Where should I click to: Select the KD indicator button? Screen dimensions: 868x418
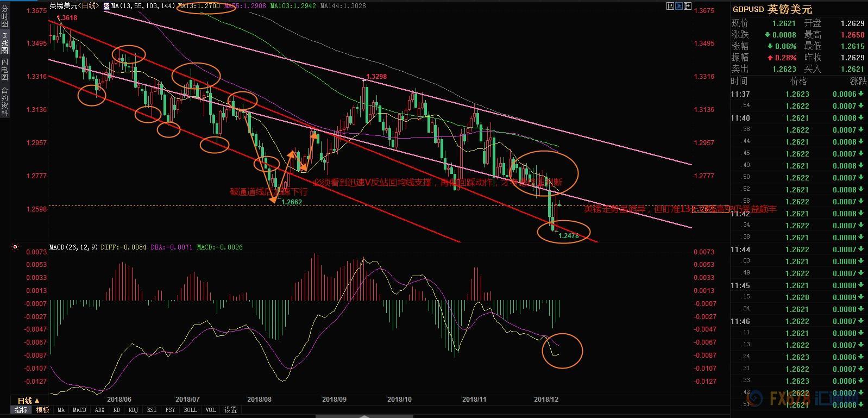[x=116, y=410]
